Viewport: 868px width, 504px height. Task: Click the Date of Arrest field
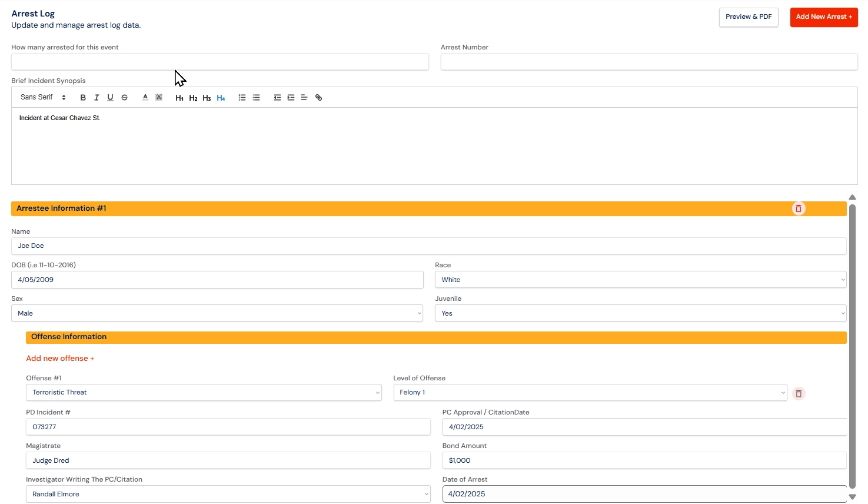click(644, 494)
